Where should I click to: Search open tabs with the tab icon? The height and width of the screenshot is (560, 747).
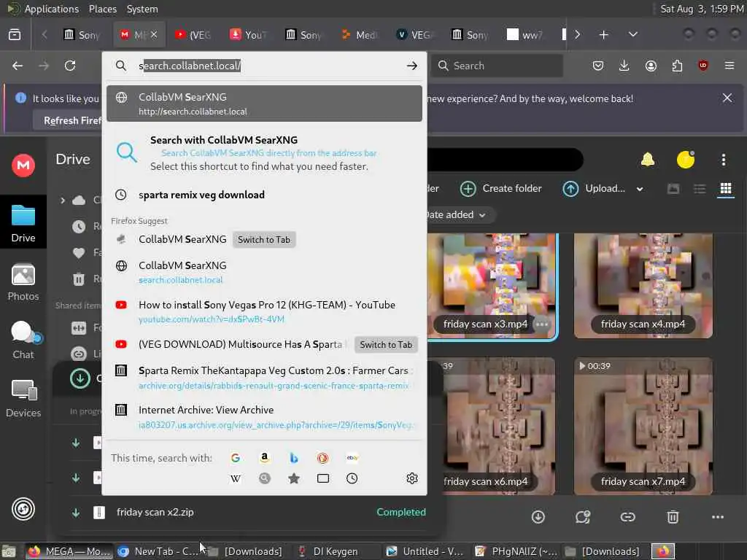point(323,478)
